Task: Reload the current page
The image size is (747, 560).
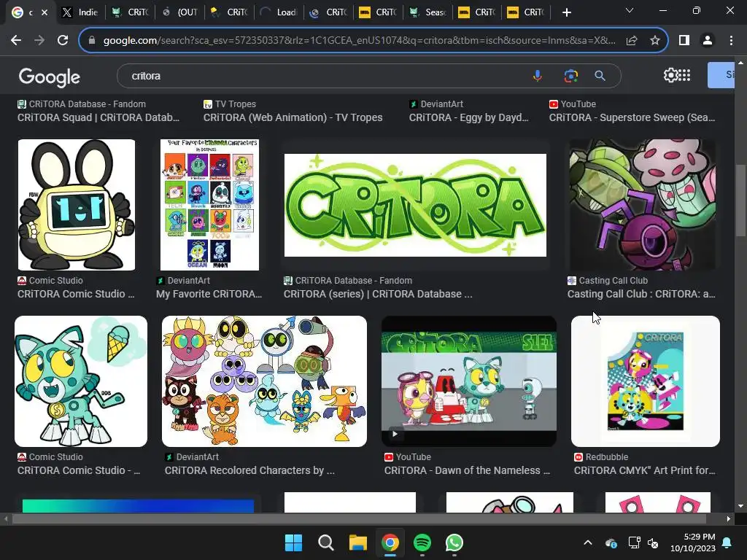Action: 63,41
